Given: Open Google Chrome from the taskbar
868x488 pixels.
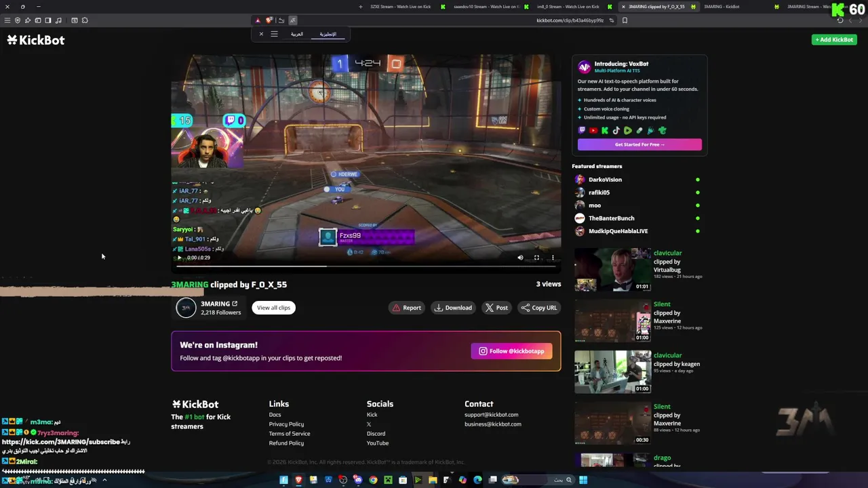Looking at the screenshot, I should click(373, 480).
